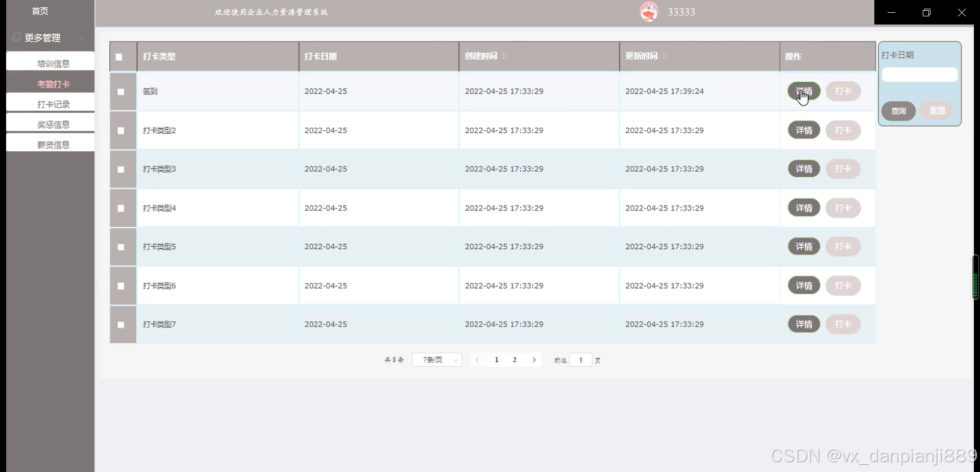Viewport: 980px width, 472px height.
Task: Click the 重置 reset button
Action: tap(937, 111)
